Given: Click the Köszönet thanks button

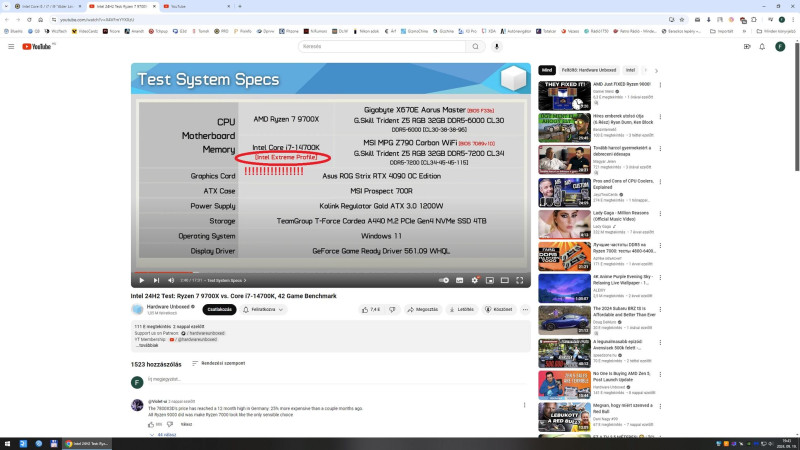Looking at the screenshot, I should [x=498, y=310].
